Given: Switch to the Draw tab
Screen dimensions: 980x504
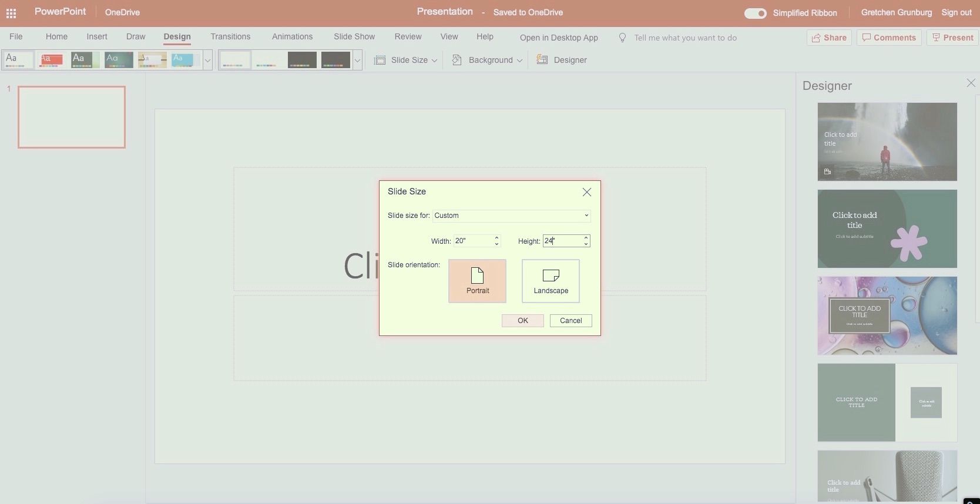Looking at the screenshot, I should point(136,36).
